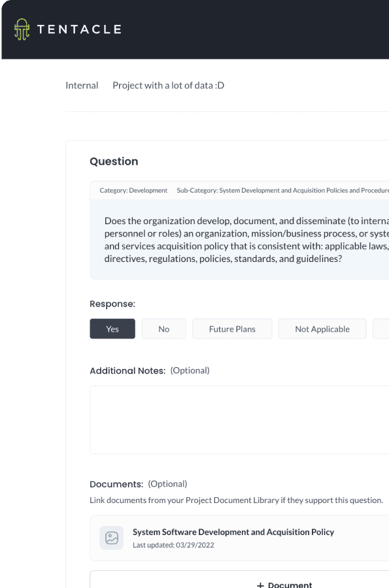This screenshot has height=588, width=389.
Task: Click the TENTACLE wordmark in header
Action: (x=79, y=29)
